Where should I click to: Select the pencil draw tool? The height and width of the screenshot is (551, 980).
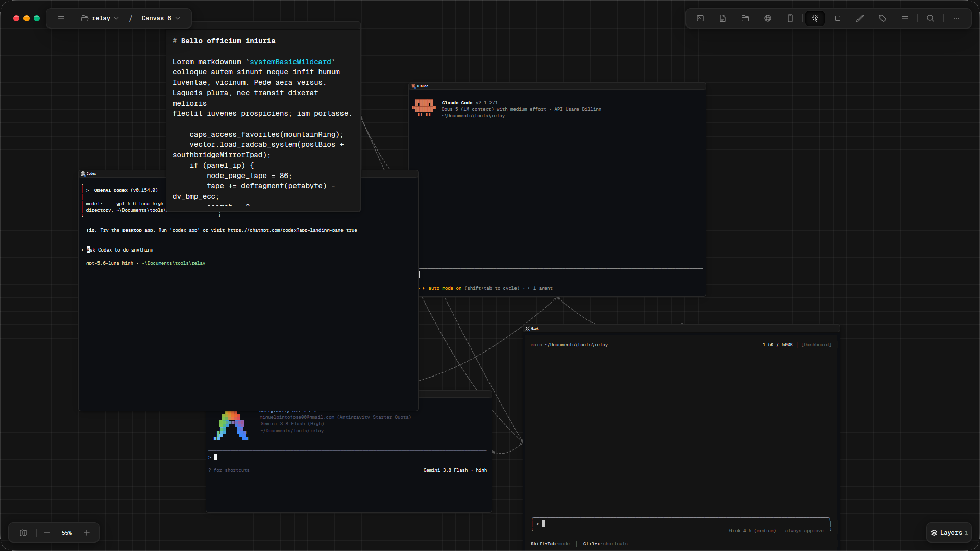click(x=860, y=18)
